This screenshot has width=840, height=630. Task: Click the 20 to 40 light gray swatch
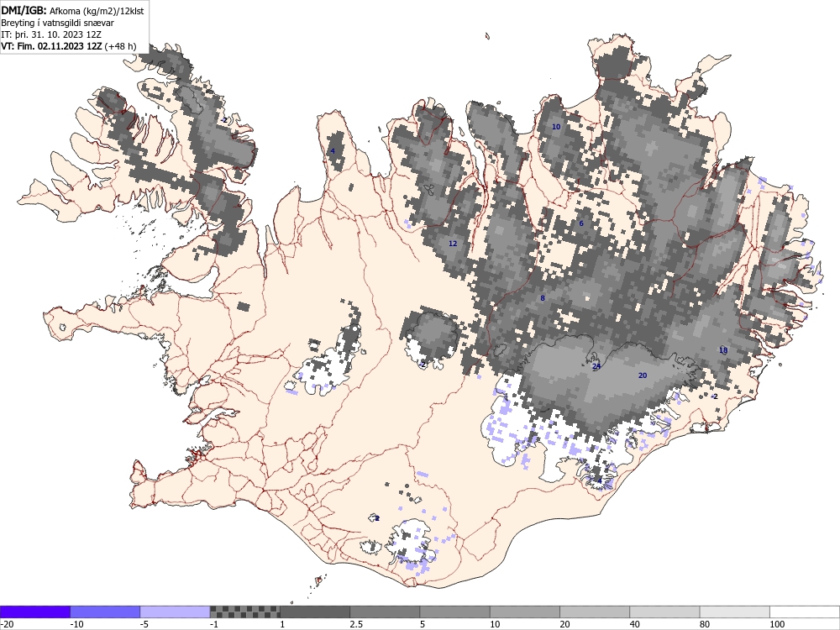pyautogui.click(x=595, y=612)
